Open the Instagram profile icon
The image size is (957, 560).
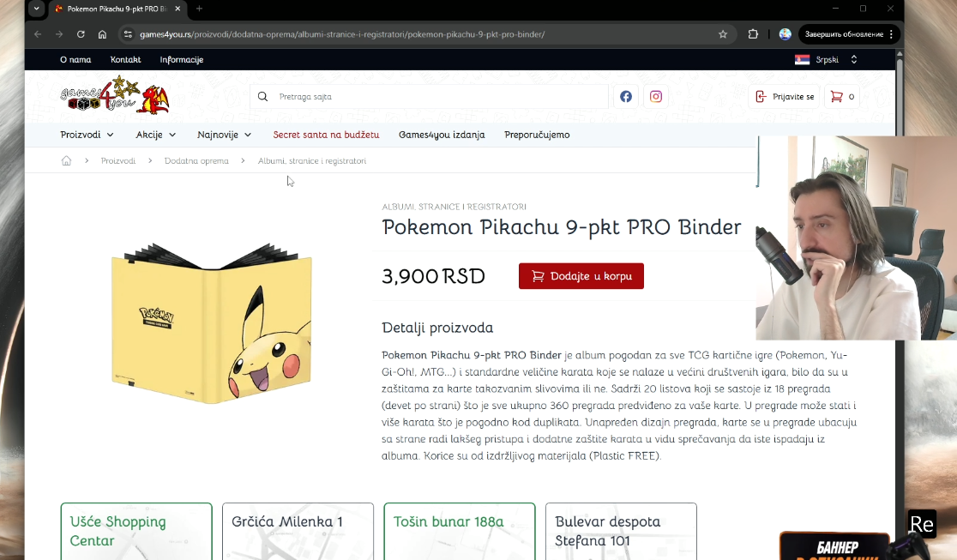point(655,97)
